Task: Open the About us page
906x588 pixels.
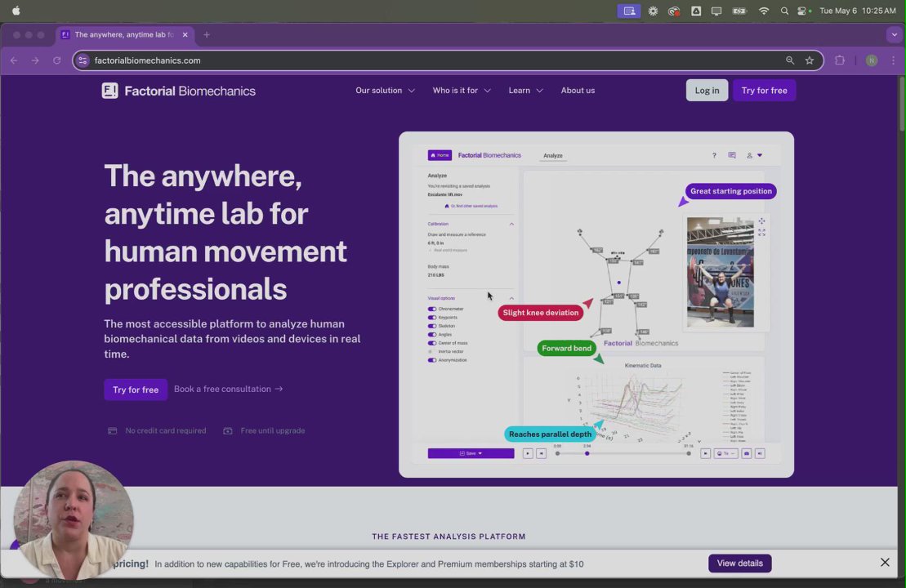Action: click(x=578, y=91)
